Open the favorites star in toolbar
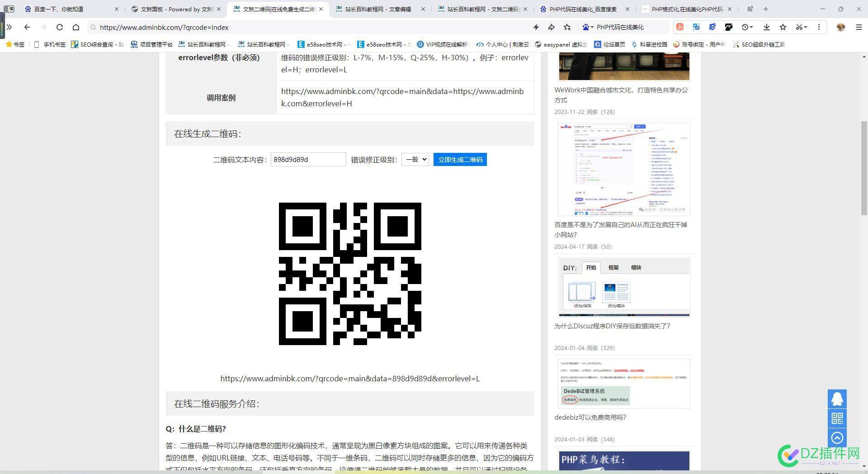Viewport: 868px width, 474px height. 783,27
